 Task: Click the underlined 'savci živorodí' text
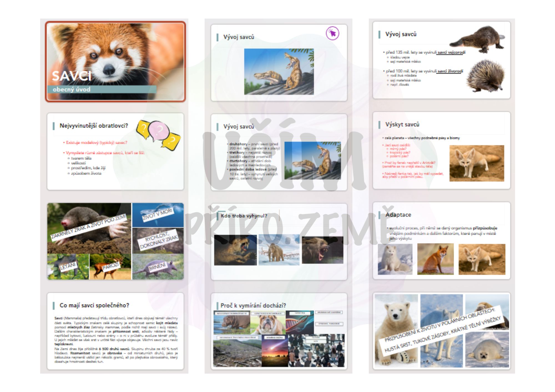click(x=450, y=71)
